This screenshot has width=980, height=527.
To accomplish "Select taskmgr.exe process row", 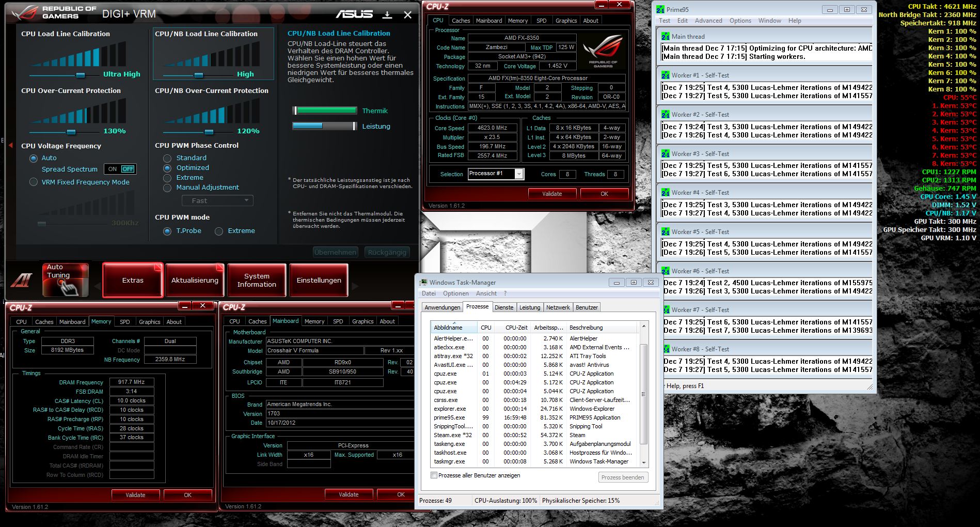I will tap(534, 461).
